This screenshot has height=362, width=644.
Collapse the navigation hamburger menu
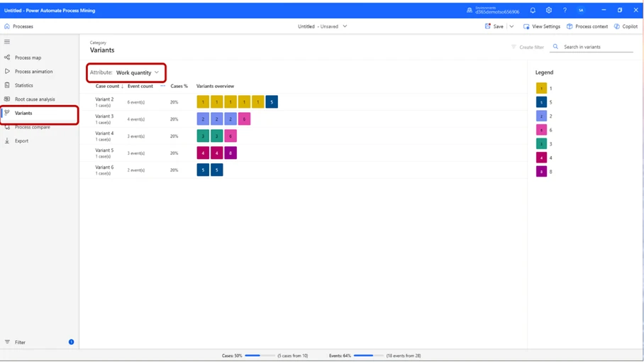[x=7, y=42]
